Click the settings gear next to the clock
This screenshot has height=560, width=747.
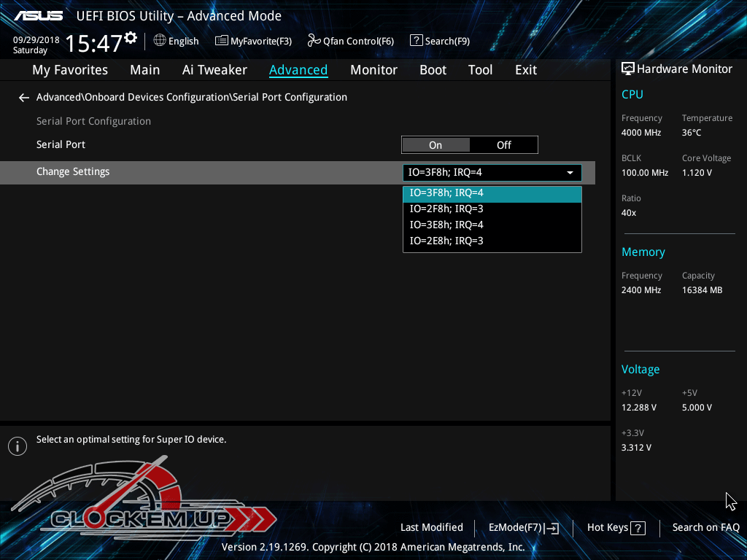coord(131,38)
